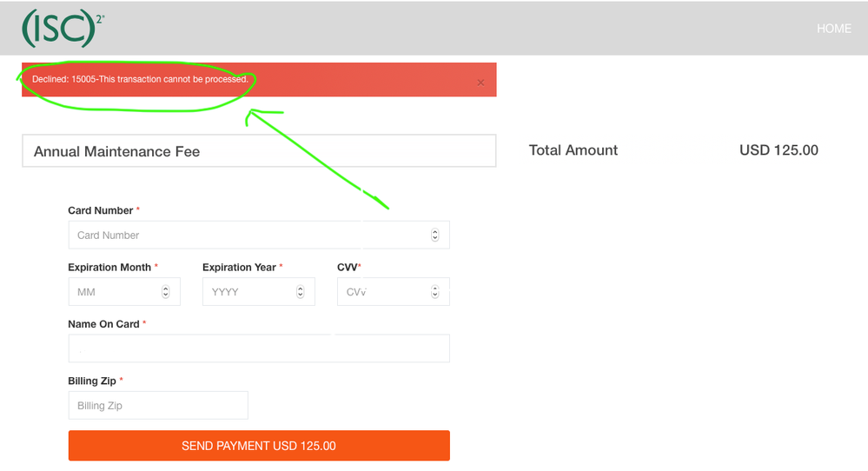
Task: Select the Annual Maintenance Fee box
Action: pyautogui.click(x=259, y=151)
